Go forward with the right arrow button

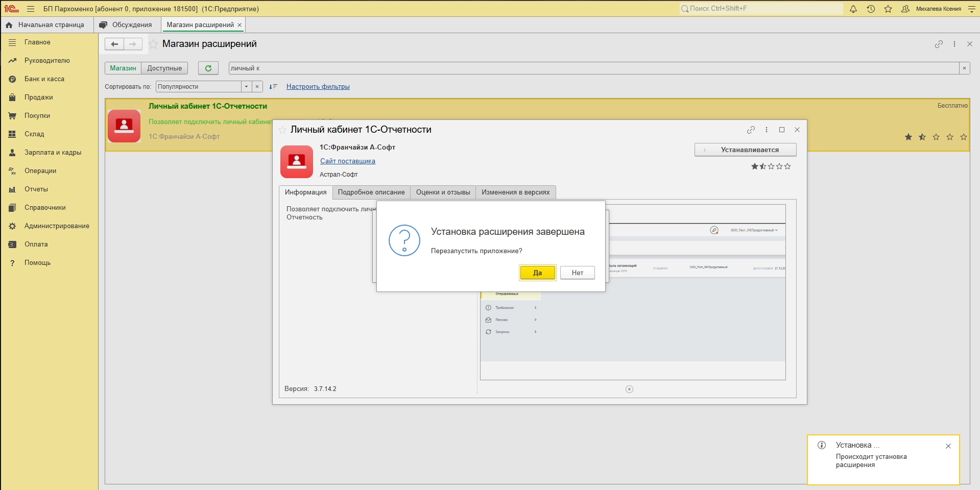tap(133, 44)
